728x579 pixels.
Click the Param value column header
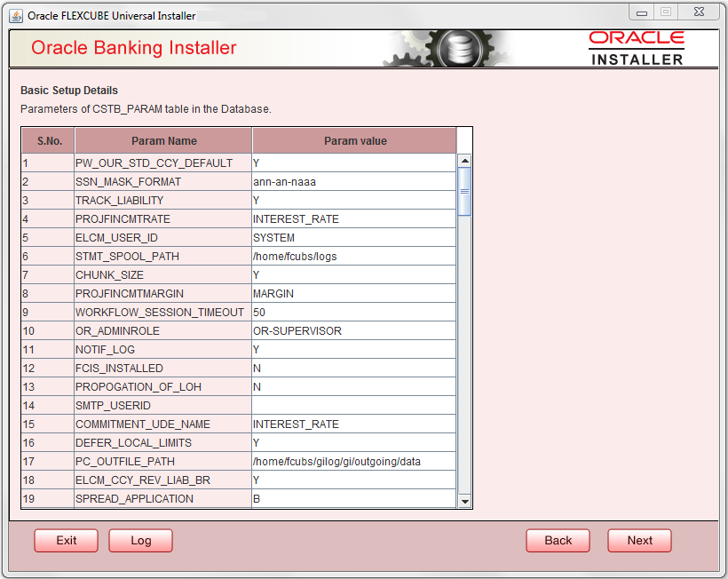point(353,140)
